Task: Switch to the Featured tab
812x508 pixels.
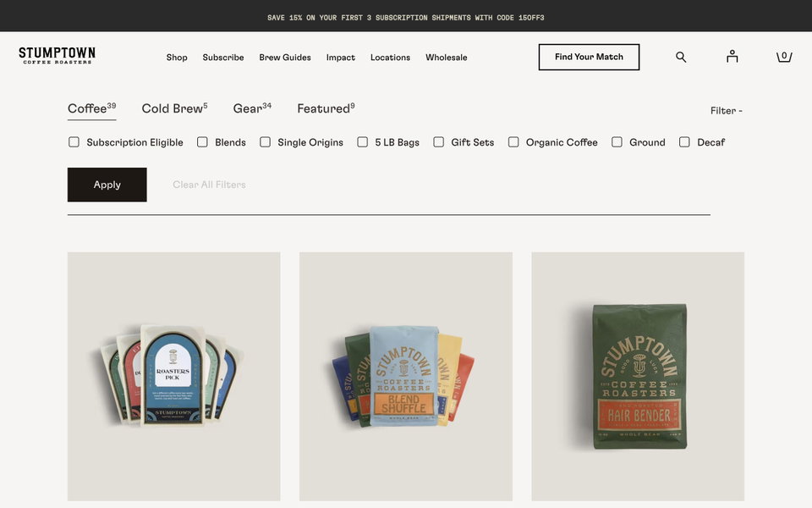Action: click(x=326, y=109)
